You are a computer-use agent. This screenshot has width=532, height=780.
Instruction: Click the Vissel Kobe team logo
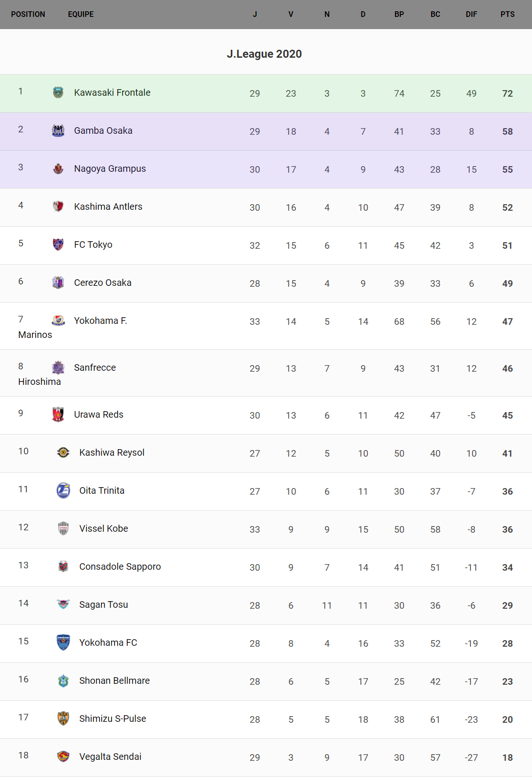point(63,528)
